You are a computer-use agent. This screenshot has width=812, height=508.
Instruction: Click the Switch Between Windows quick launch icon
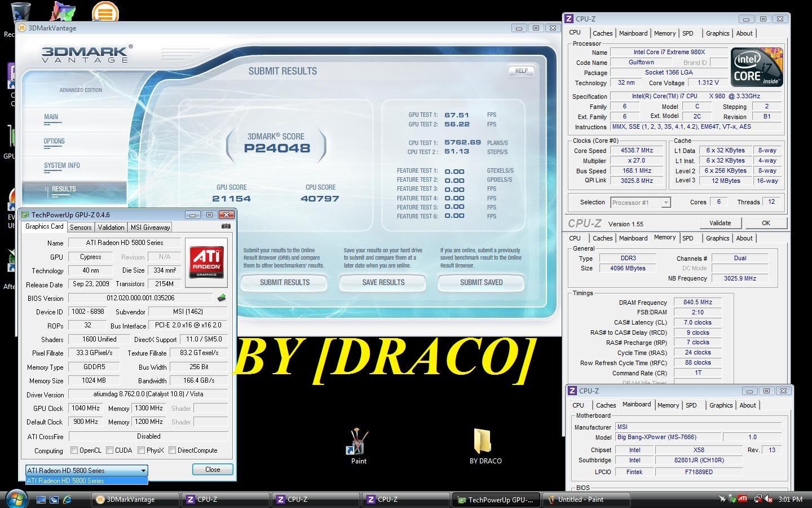coord(54,500)
